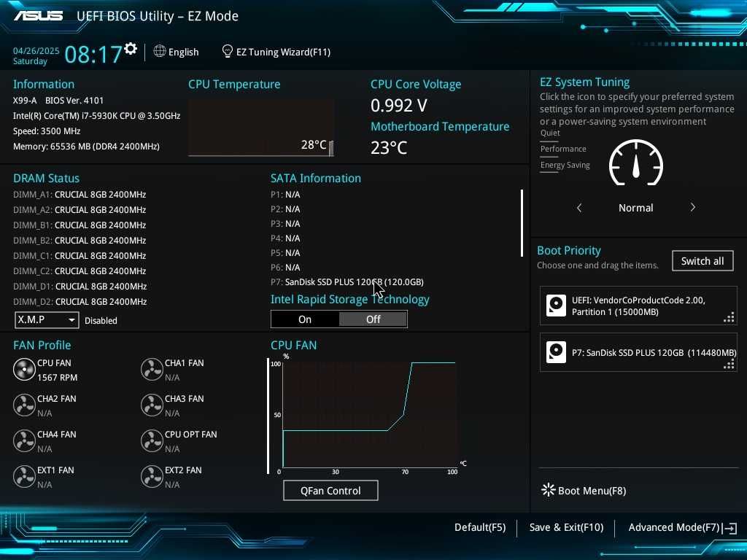
Task: Click the date 04/26/2025
Action: 36,50
